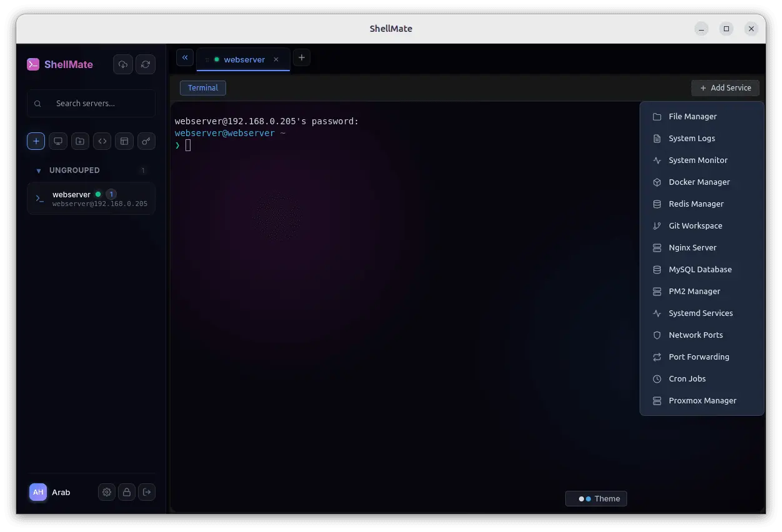Click the tab drag handle on webserver tab
The height and width of the screenshot is (532, 782).
[207, 60]
